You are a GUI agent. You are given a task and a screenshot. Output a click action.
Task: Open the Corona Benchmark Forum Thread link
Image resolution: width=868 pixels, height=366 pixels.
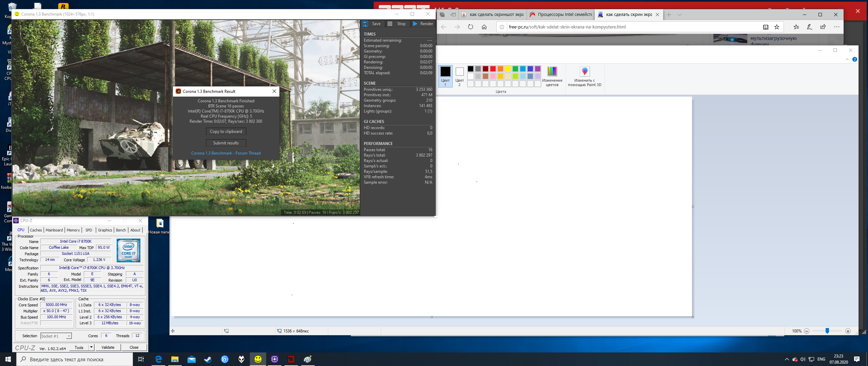coord(226,153)
